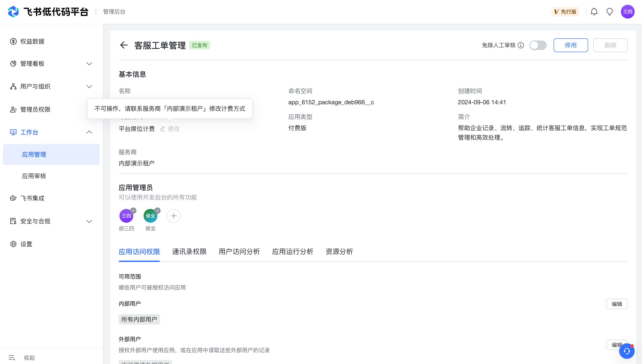Screen dimensions: 642x364
Task: Click 编辑 for 内部用户
Action: point(617,304)
